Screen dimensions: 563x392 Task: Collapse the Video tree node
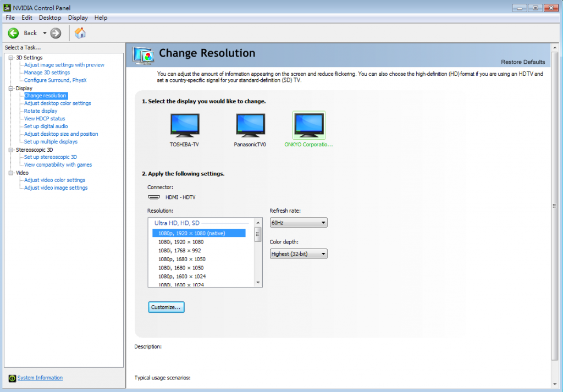tap(11, 173)
